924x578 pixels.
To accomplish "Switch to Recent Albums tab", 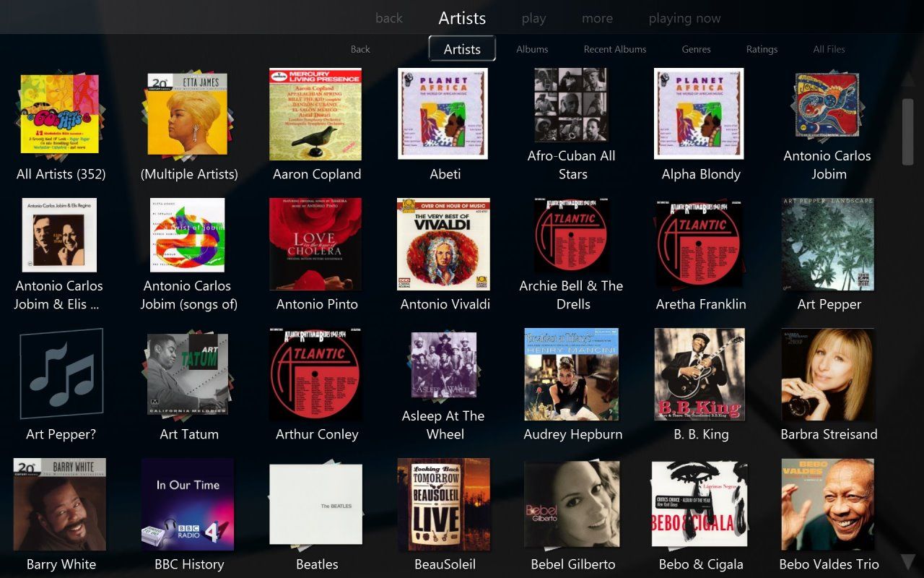I will pos(615,49).
